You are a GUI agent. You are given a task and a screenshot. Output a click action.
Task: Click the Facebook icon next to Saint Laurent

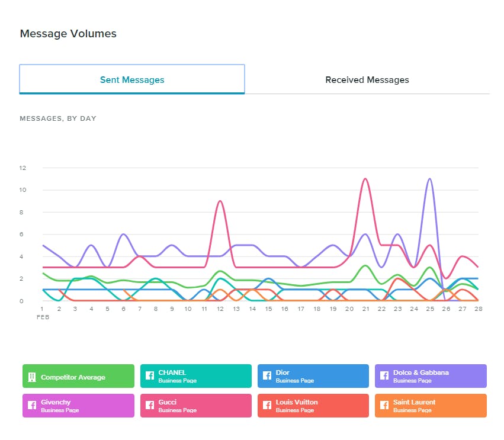coord(384,405)
